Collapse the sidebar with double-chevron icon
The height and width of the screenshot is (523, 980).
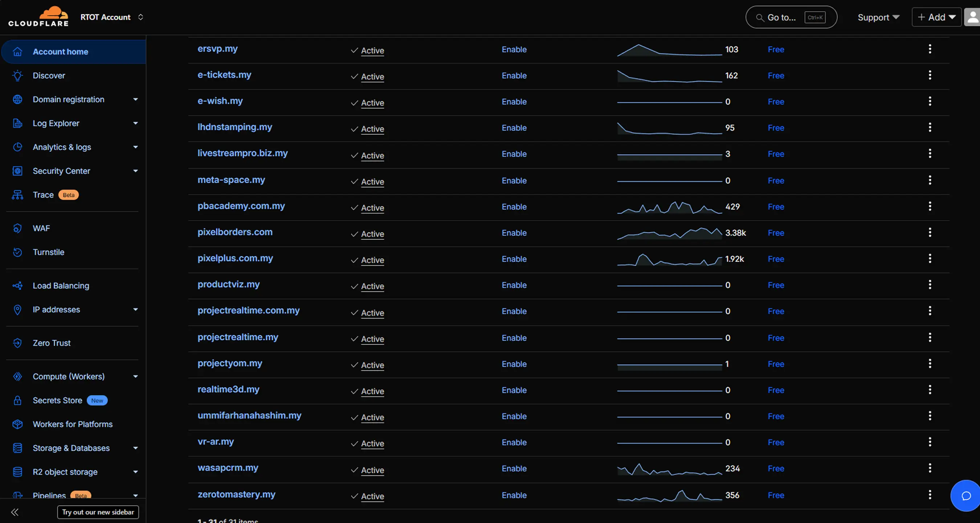click(x=15, y=512)
